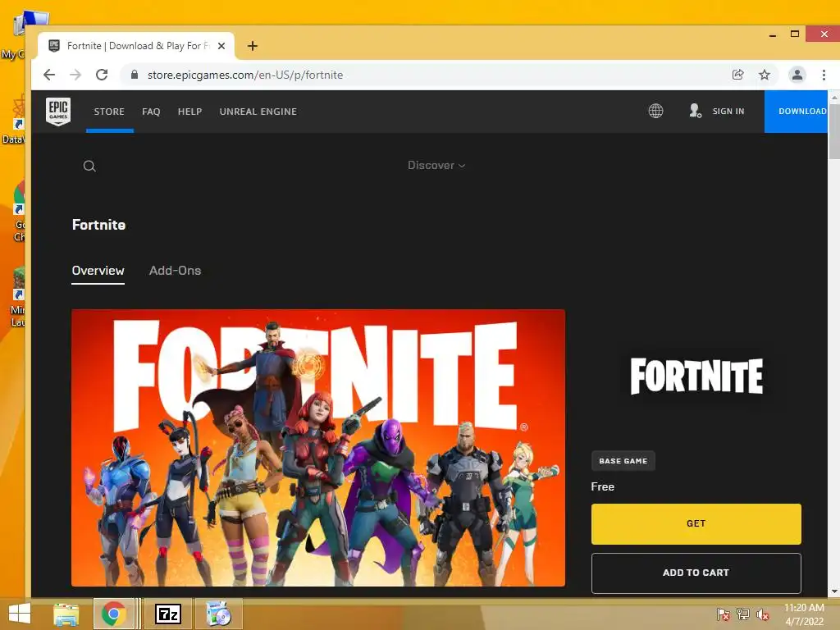Screen dimensions: 840x630
Task: Open File Explorer from the taskbar
Action: coord(66,614)
